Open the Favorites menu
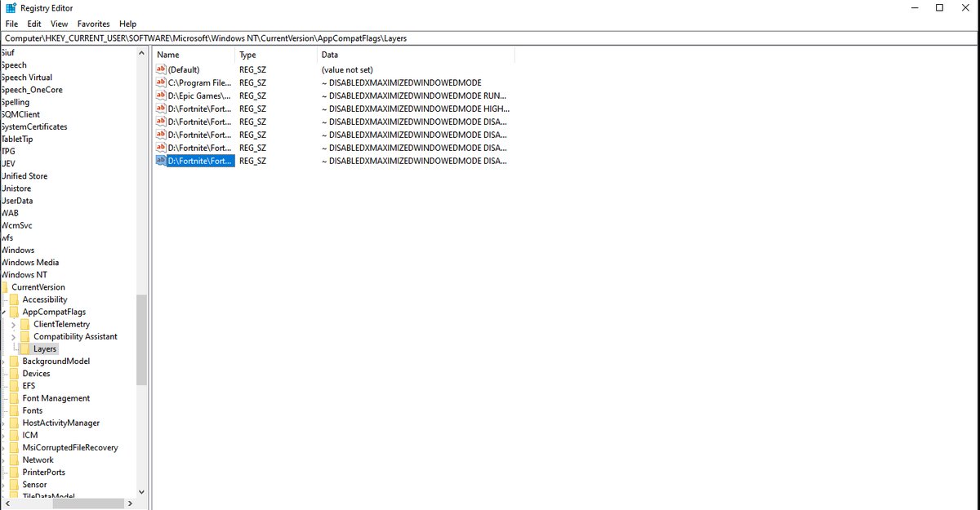 click(94, 24)
